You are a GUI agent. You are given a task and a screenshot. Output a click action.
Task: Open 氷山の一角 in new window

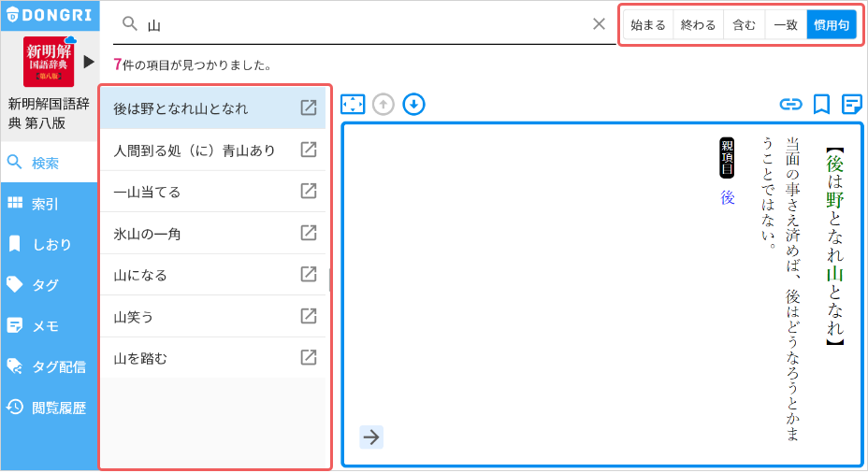click(x=309, y=233)
